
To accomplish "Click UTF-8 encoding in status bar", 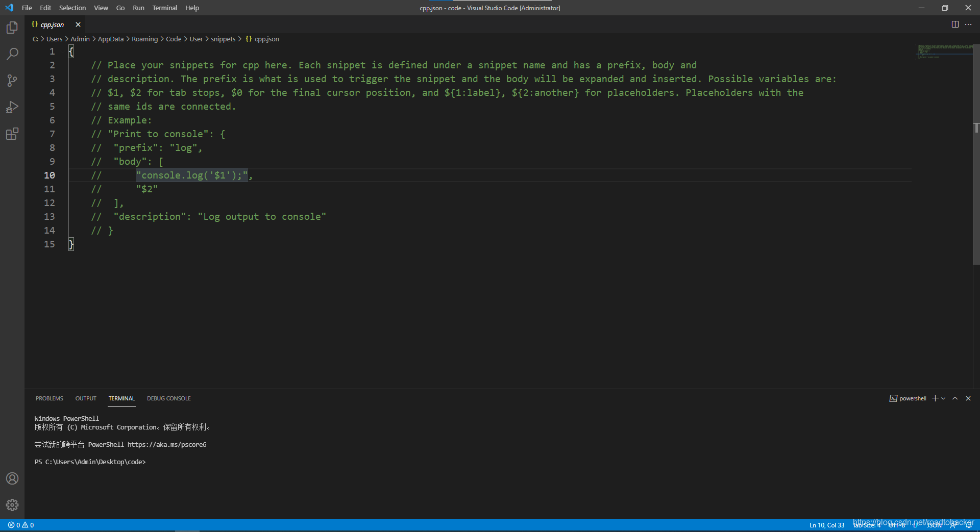I will 897,525.
